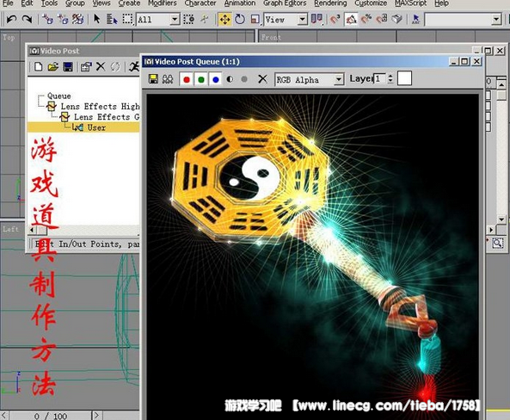Open the File menu
510x420 pixels.
point(8,3)
